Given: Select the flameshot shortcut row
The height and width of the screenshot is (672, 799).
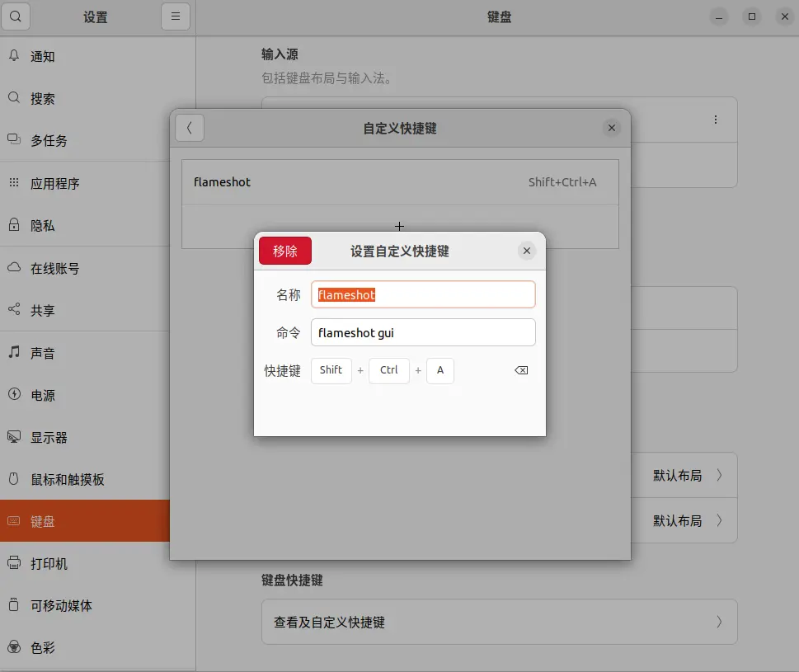Looking at the screenshot, I should pyautogui.click(x=400, y=182).
